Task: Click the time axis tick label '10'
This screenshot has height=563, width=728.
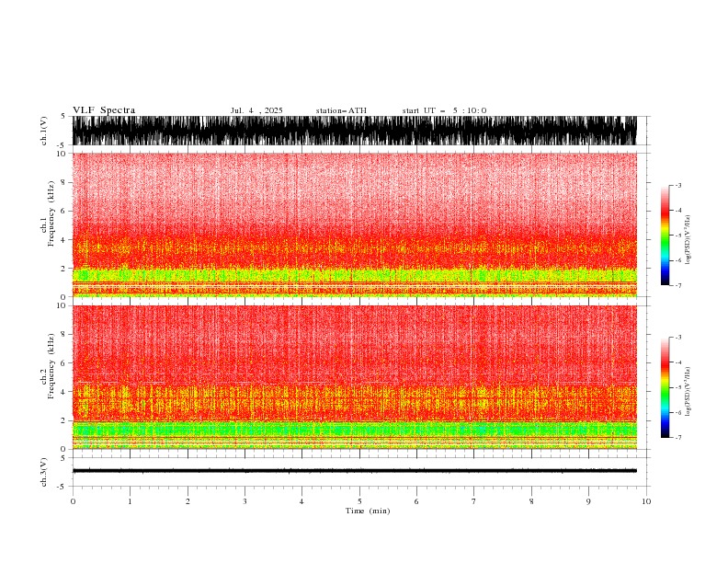Action: [x=646, y=501]
